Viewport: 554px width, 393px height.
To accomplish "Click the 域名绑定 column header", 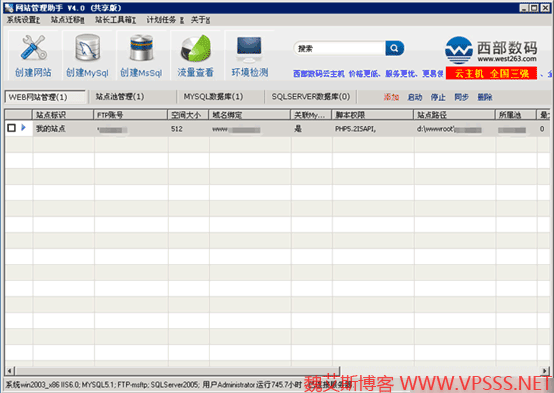I will click(x=249, y=115).
